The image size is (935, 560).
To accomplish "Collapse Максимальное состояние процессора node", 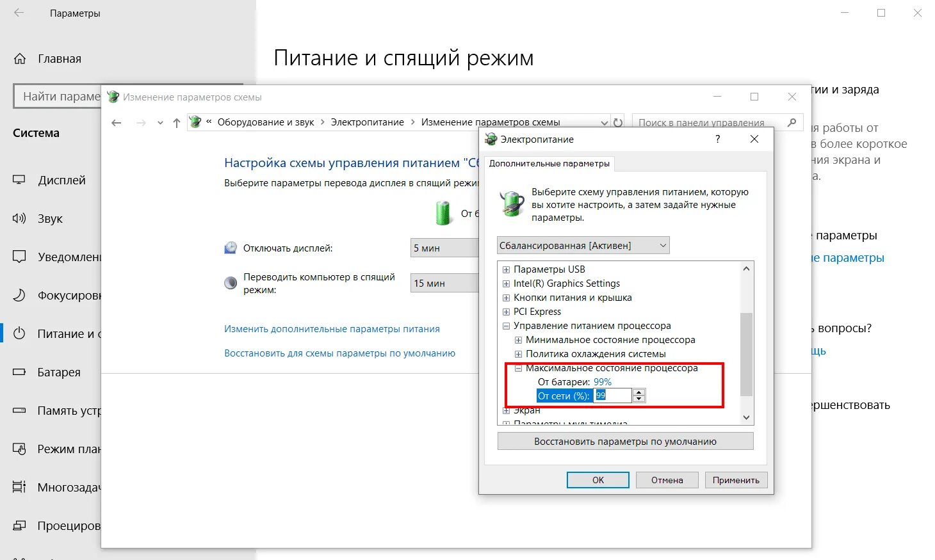I will 518,368.
